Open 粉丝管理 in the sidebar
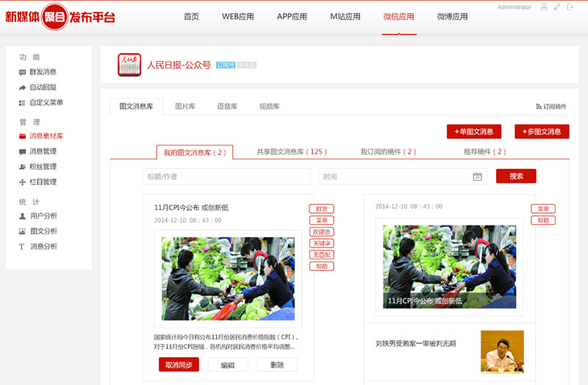Image resolution: width=588 pixels, height=385 pixels. pos(43,167)
